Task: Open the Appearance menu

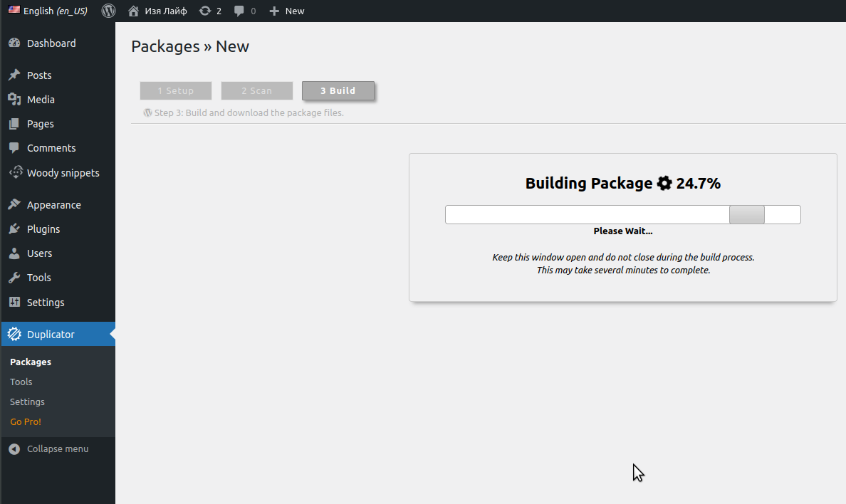Action: click(x=54, y=205)
